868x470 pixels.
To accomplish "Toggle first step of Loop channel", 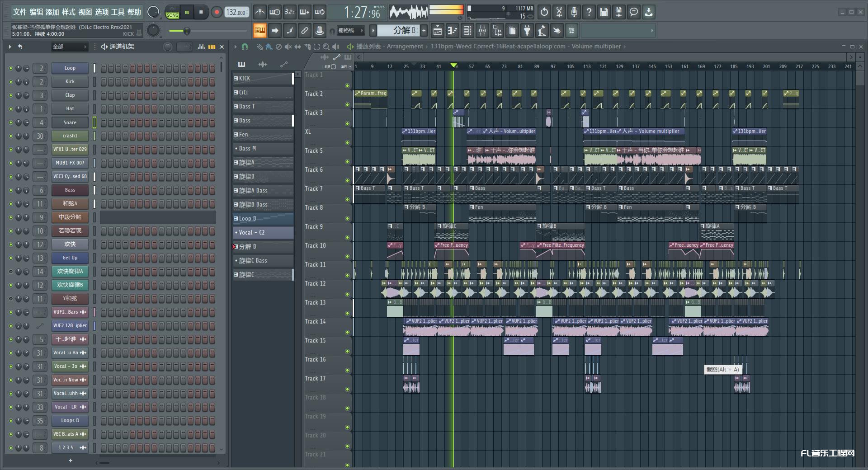I will 104,68.
